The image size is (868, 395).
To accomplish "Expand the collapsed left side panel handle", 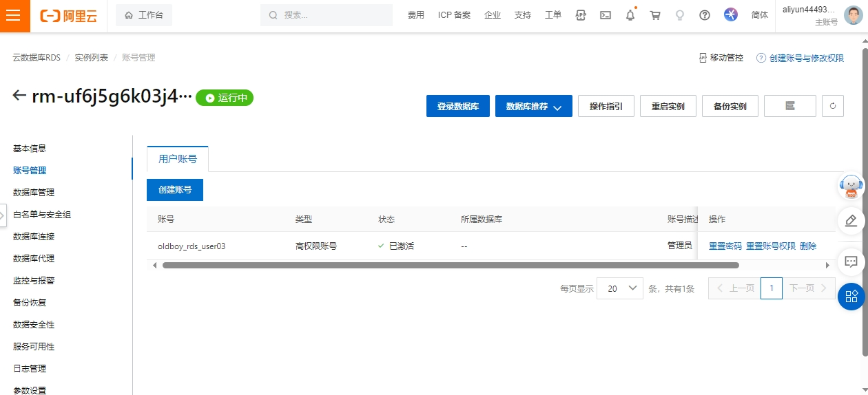I will (x=3, y=214).
